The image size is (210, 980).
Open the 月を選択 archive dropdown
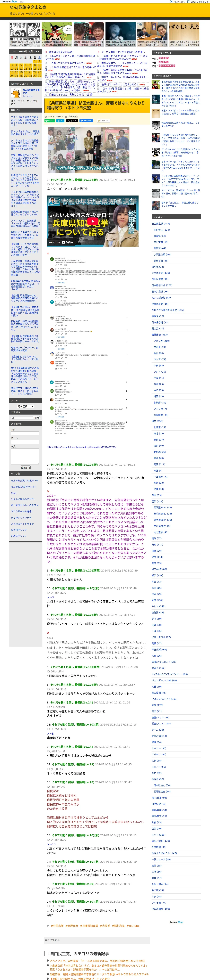click(x=25, y=406)
